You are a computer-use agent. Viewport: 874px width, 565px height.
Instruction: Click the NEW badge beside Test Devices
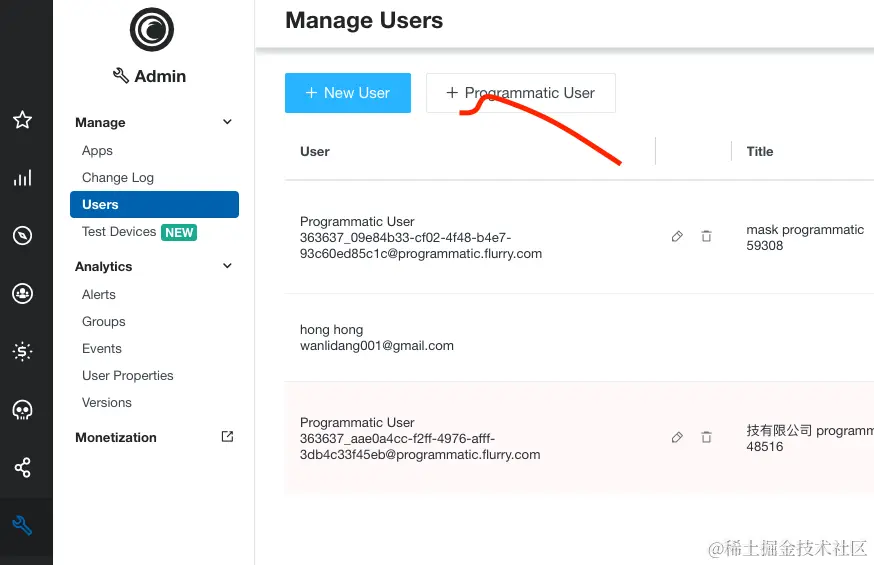click(x=179, y=232)
